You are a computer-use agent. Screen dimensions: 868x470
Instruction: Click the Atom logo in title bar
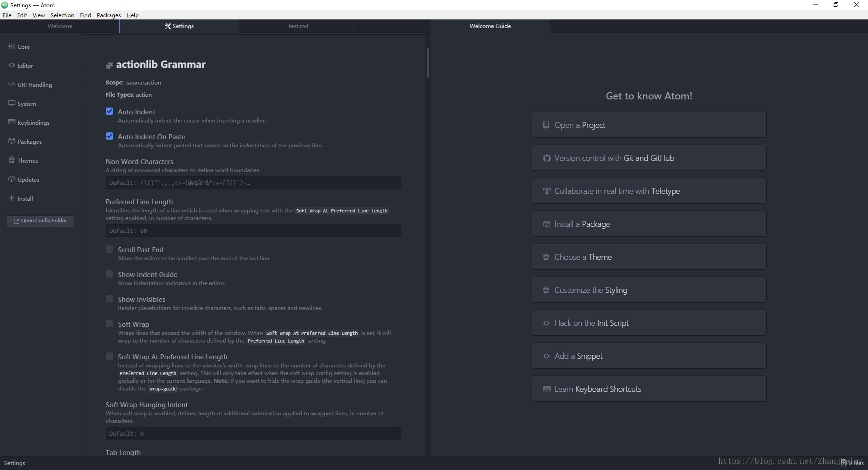[5, 5]
